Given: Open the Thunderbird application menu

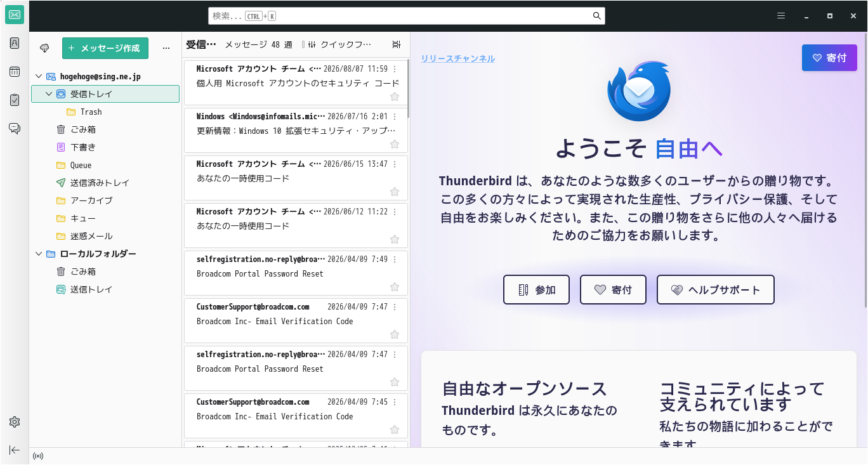Looking at the screenshot, I should click(x=781, y=16).
